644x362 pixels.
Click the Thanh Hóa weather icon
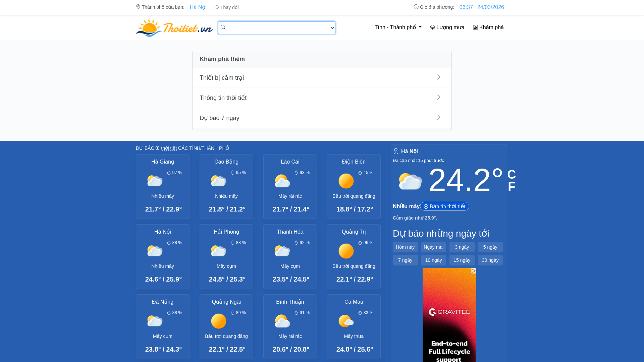[x=282, y=251]
